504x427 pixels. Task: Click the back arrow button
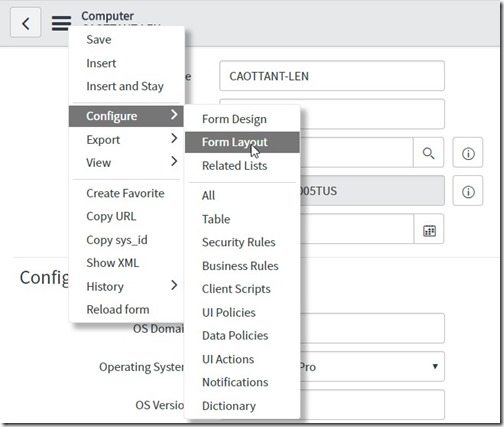26,23
